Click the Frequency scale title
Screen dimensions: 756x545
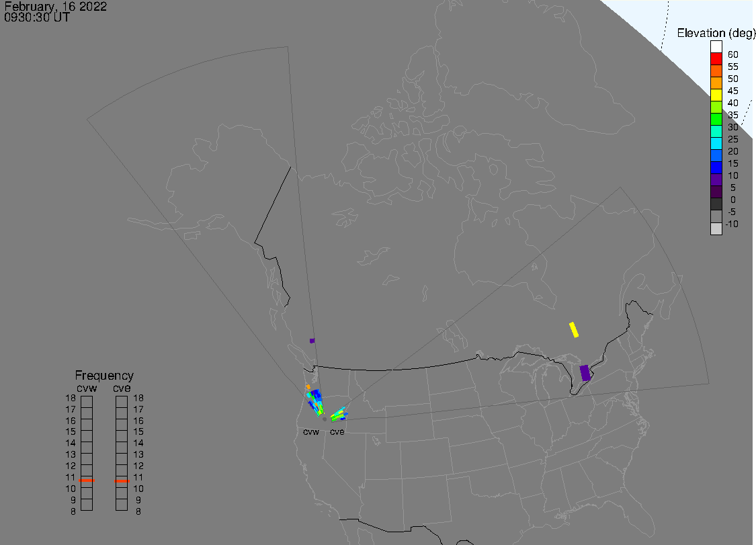click(x=104, y=375)
